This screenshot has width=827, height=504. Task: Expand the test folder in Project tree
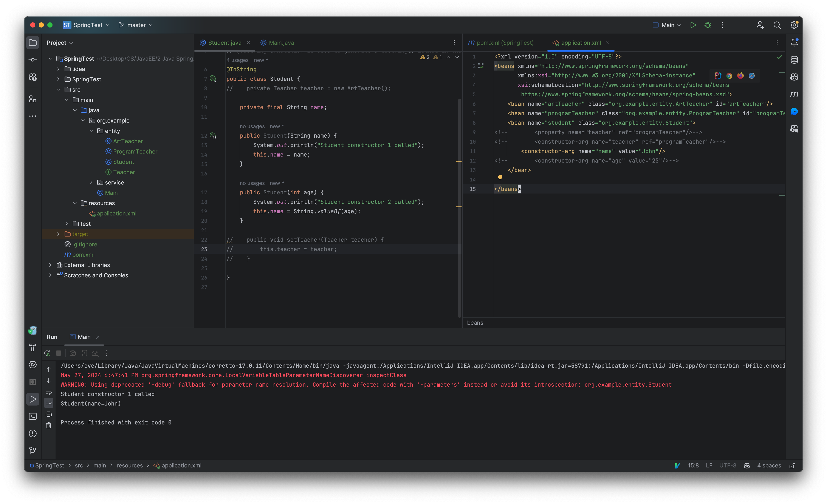67,224
